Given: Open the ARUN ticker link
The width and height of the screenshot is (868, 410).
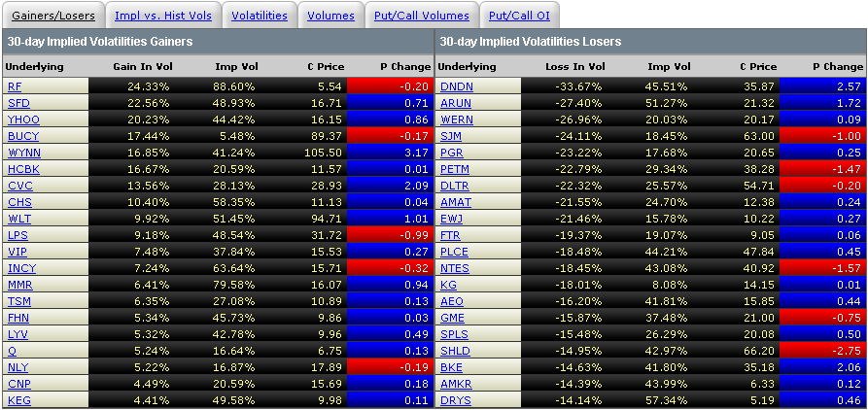Looking at the screenshot, I should [x=457, y=103].
